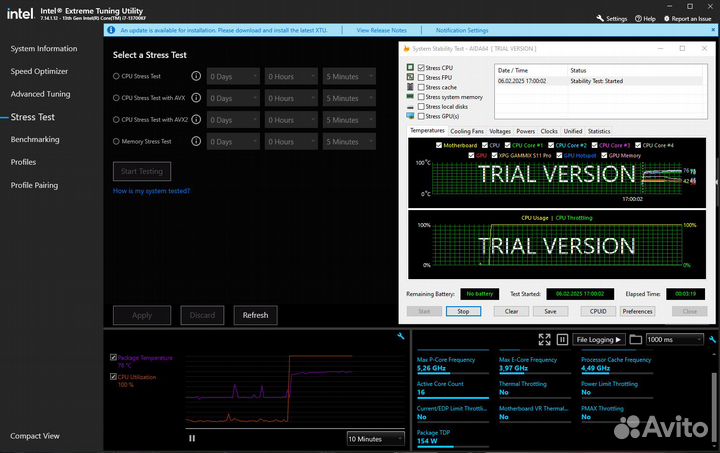Toggle the Stress FPU checkbox in AIDA64

tap(421, 77)
